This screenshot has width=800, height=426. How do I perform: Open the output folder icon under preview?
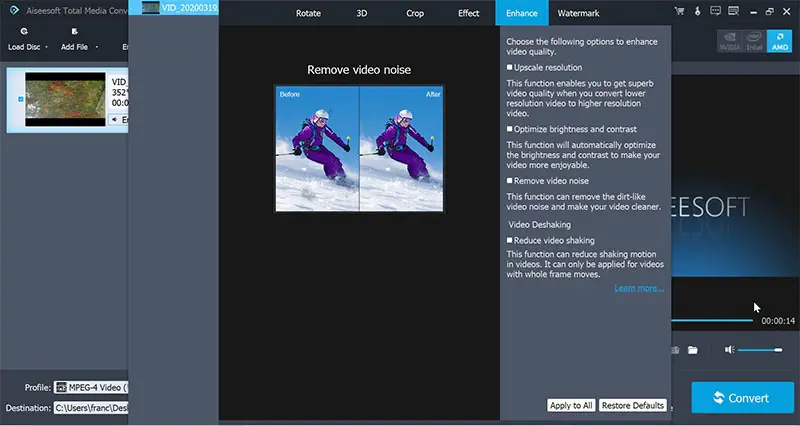(692, 350)
